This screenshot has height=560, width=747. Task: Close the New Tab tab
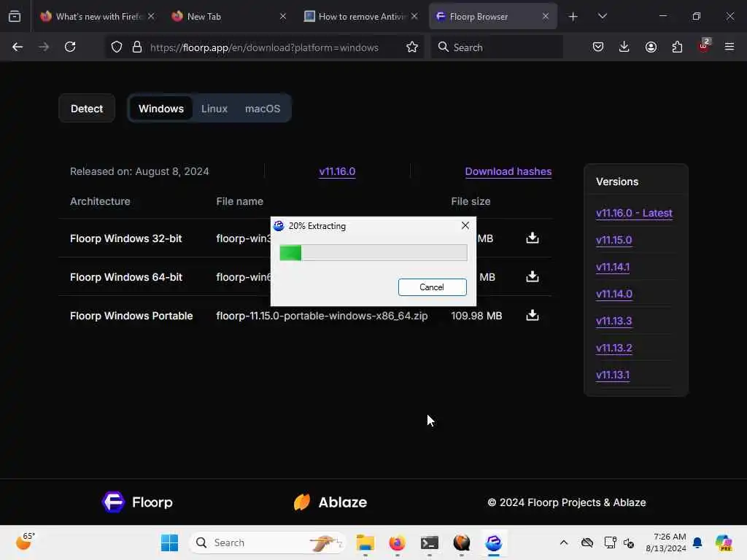(x=282, y=17)
